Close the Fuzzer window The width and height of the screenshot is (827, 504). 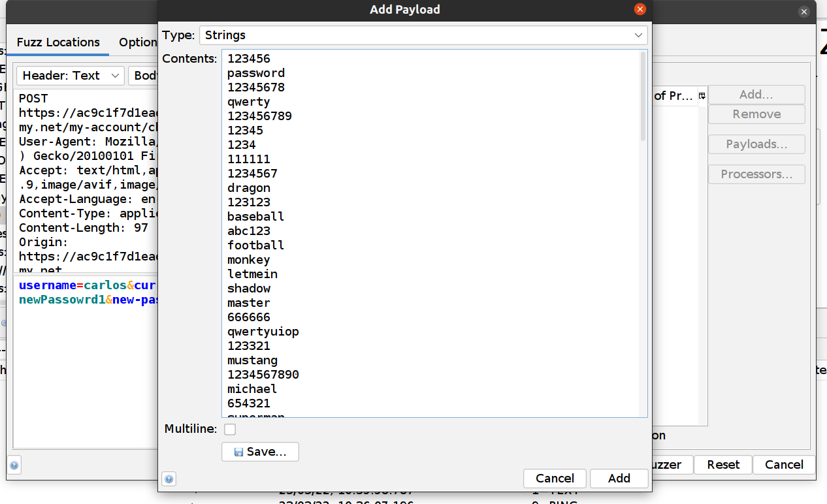(x=804, y=12)
